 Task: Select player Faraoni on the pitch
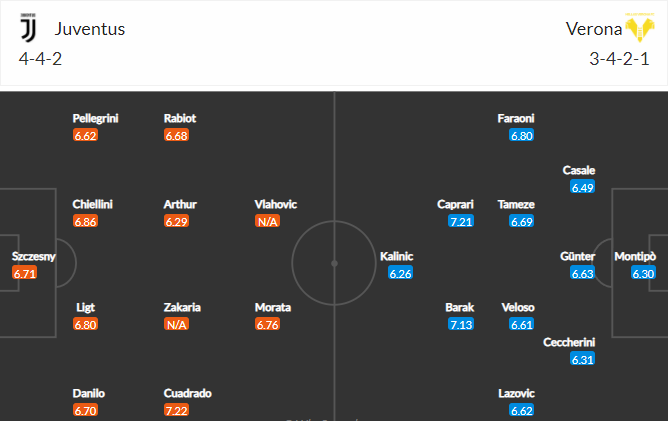coord(516,118)
